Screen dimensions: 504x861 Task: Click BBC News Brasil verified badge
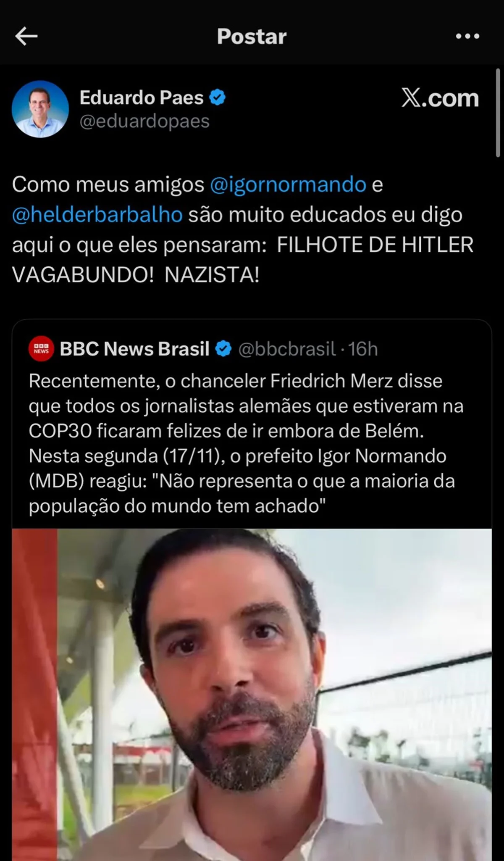pyautogui.click(x=223, y=349)
